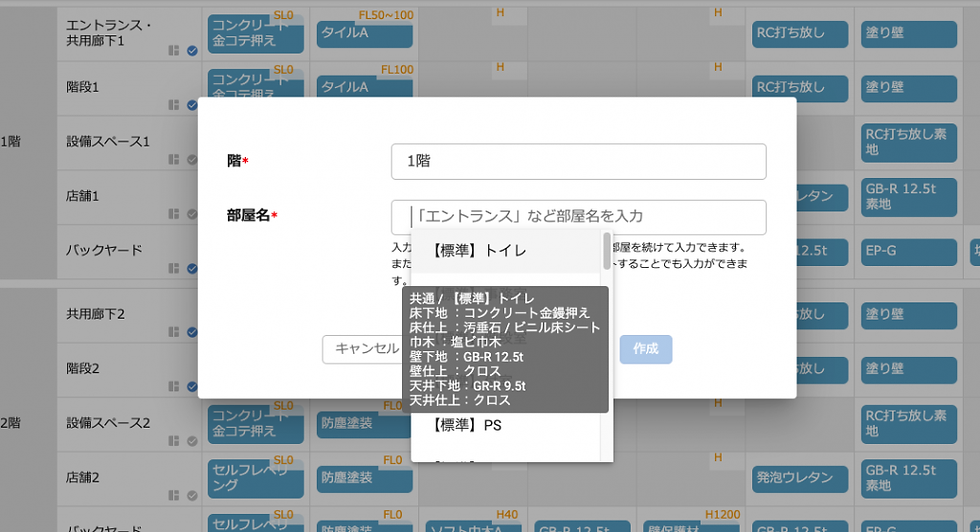Click GB-R 12.5t 素地 tag in 店舗1 row
The height and width of the screenshot is (532, 980).
909,197
